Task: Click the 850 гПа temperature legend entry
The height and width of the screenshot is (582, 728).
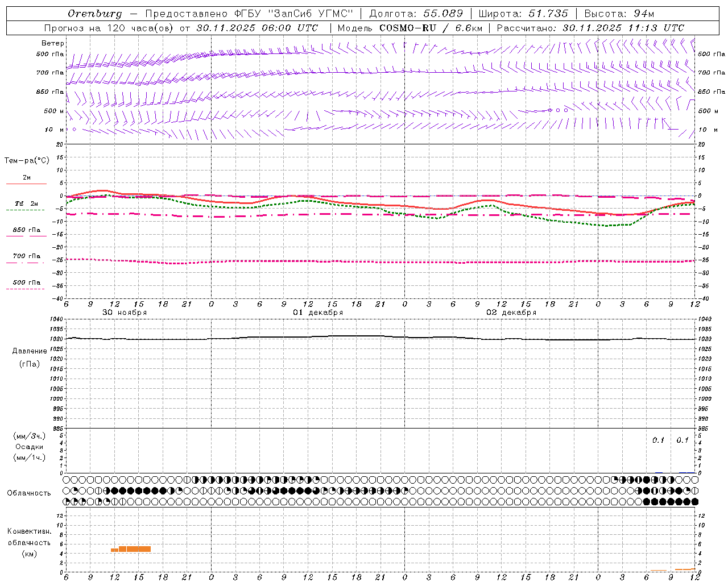Action: click(x=26, y=232)
